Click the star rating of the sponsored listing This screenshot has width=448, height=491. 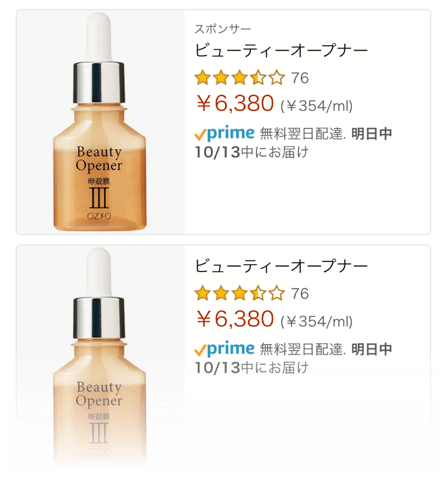pos(240,78)
